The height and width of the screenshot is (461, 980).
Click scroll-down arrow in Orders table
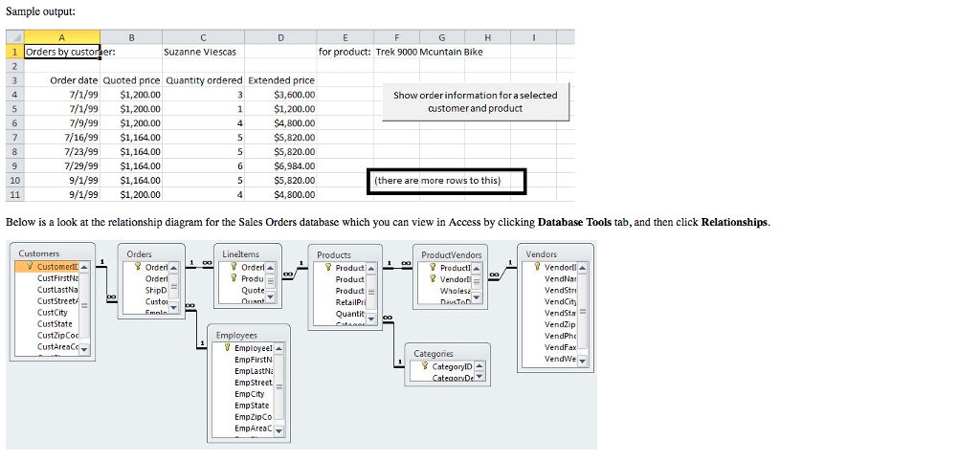coord(174,307)
